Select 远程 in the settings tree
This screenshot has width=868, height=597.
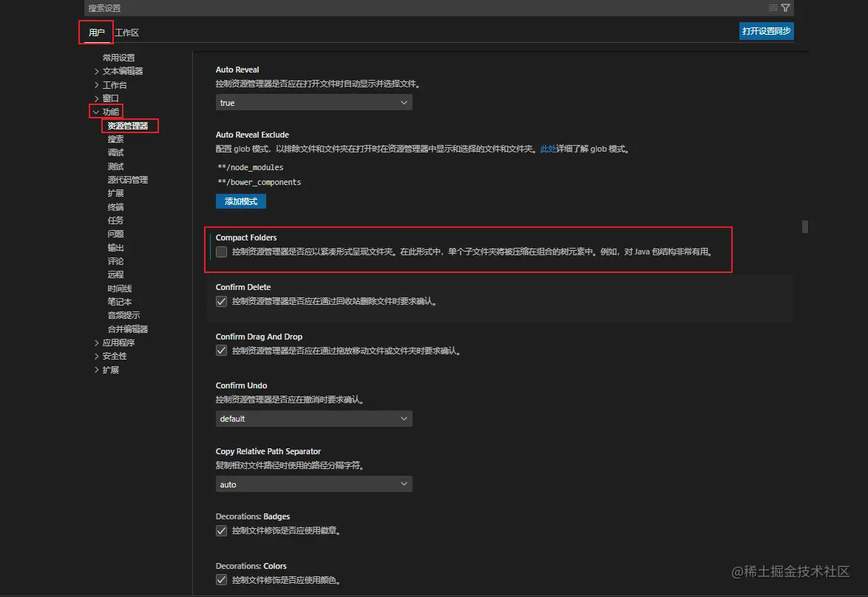pyautogui.click(x=115, y=274)
